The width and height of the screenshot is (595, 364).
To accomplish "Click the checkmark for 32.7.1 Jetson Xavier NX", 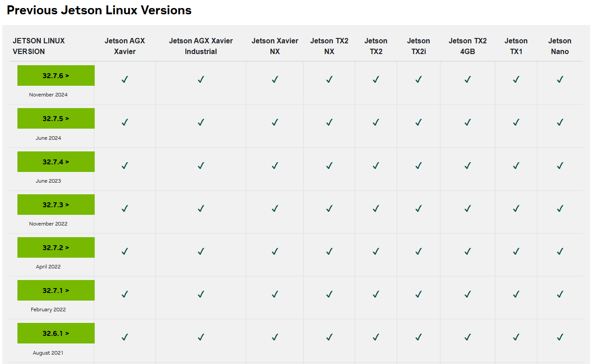I will point(275,294).
